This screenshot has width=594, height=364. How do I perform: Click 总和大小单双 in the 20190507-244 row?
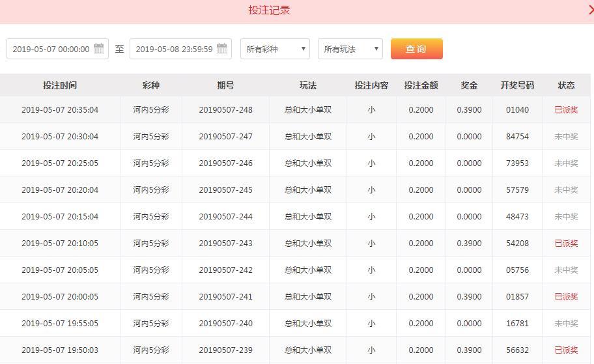click(308, 217)
